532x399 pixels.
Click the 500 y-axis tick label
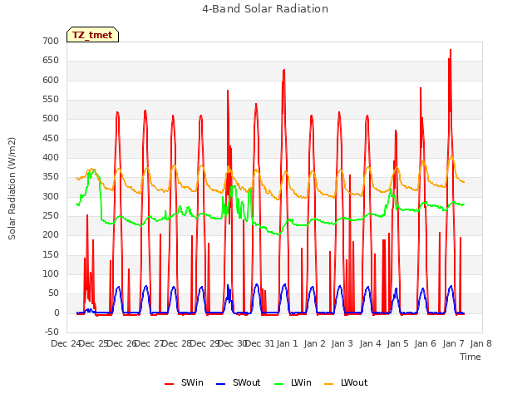click(x=51, y=119)
